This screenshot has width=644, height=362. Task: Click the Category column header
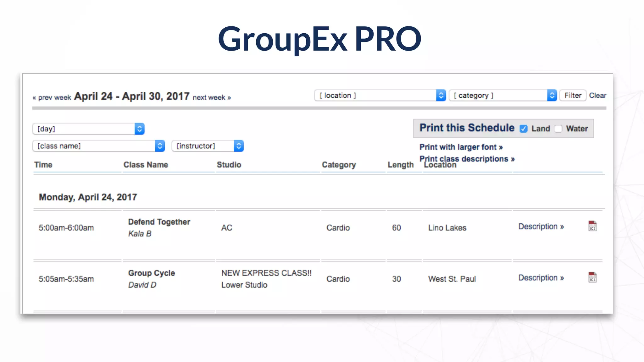pos(339,165)
